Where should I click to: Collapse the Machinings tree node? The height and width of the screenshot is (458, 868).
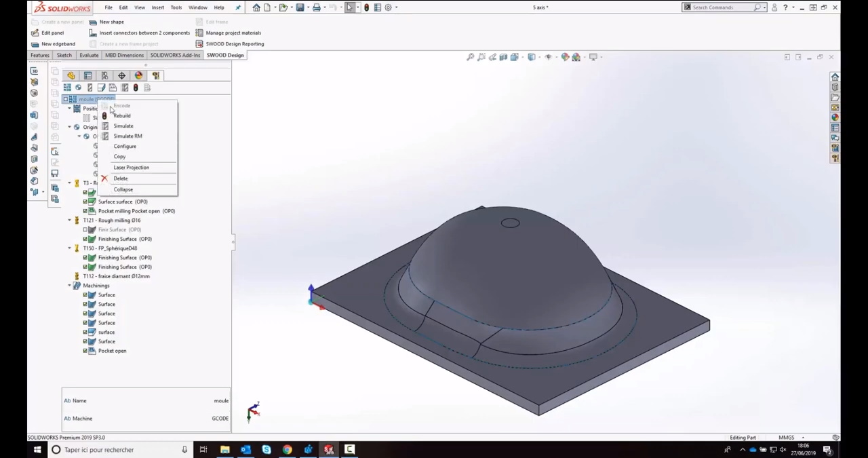pyautogui.click(x=69, y=286)
